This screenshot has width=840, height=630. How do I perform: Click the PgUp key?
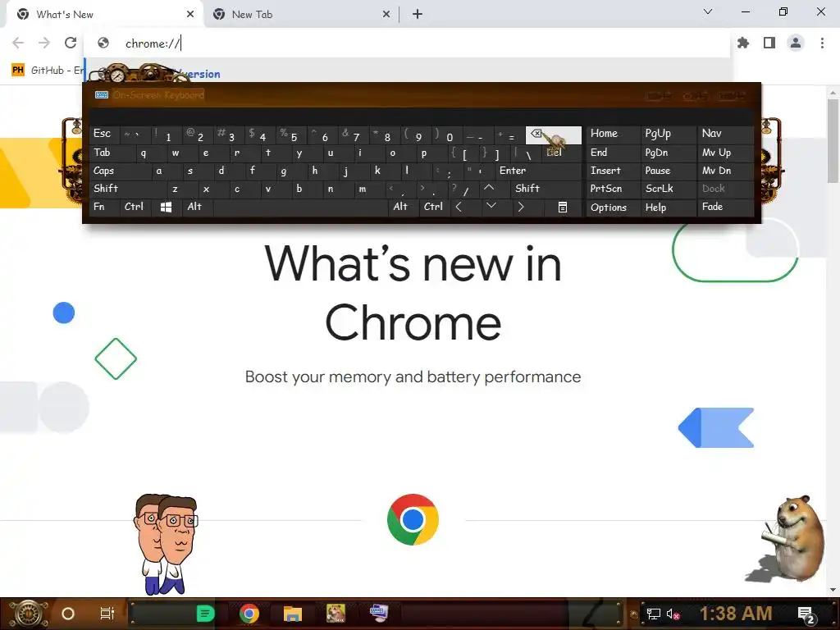click(667, 134)
